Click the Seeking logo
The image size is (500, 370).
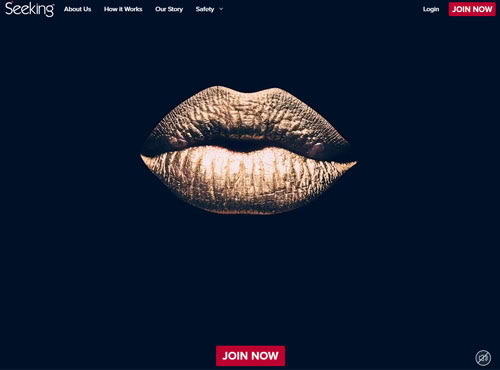(x=30, y=9)
